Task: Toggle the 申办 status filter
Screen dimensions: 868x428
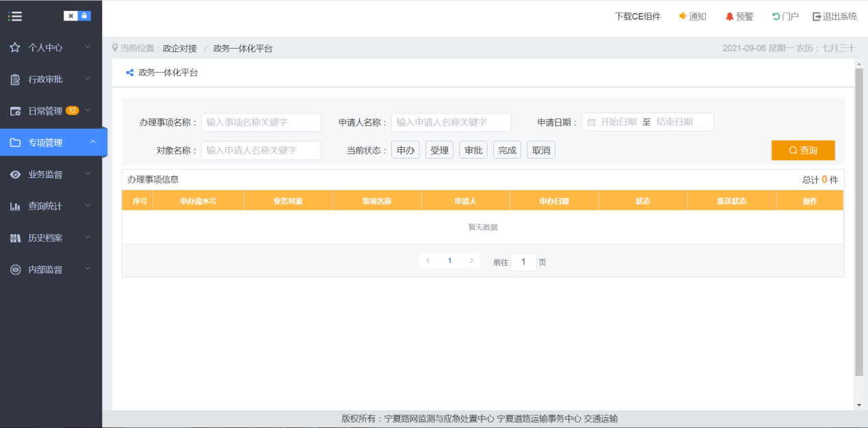Action: click(x=405, y=150)
